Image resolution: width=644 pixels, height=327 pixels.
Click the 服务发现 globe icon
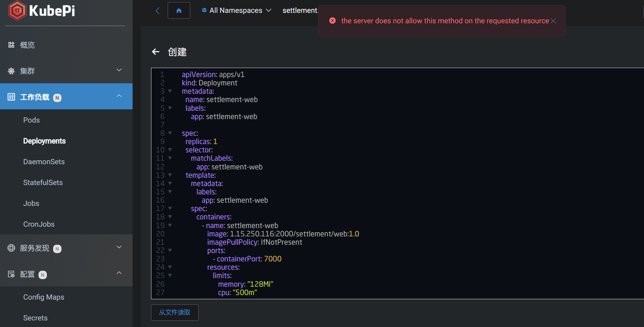pos(11,248)
